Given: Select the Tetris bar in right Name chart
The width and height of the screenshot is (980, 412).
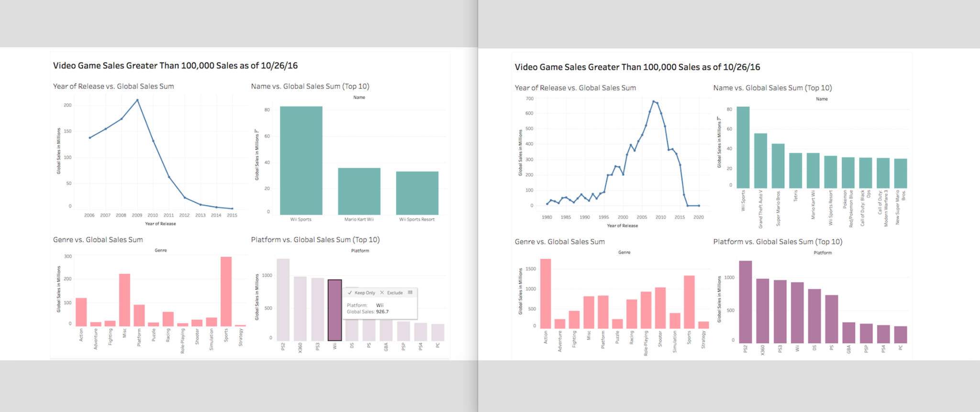Looking at the screenshot, I should point(795,170).
